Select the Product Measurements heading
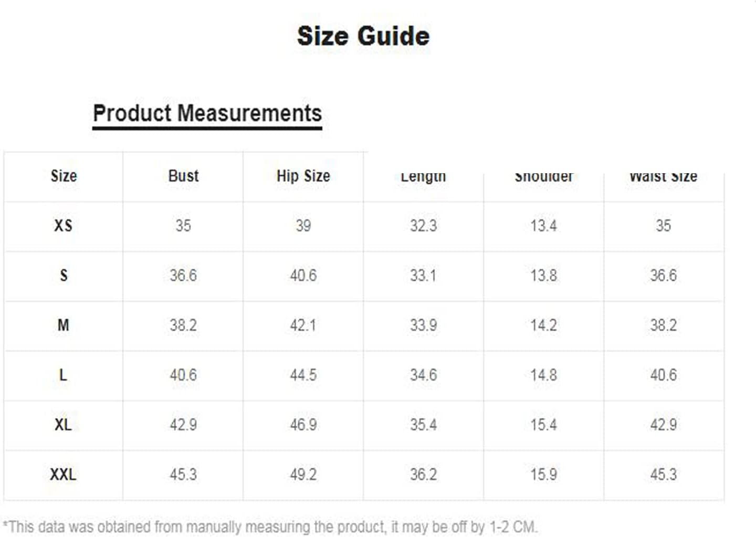Viewport: 756px width, 537px height. point(207,113)
